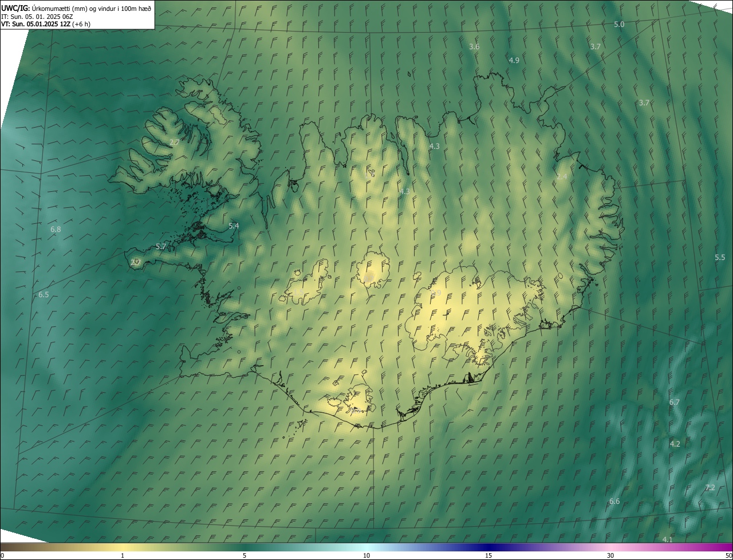The width and height of the screenshot is (733, 560).
Task: Click the 10 tick on colour scale
Action: pyautogui.click(x=366, y=556)
